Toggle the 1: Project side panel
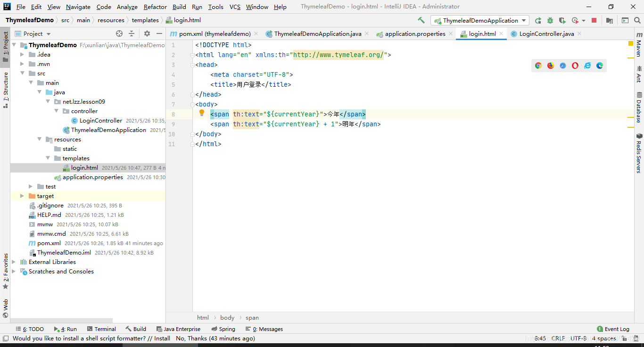The image size is (644, 347). (5, 47)
